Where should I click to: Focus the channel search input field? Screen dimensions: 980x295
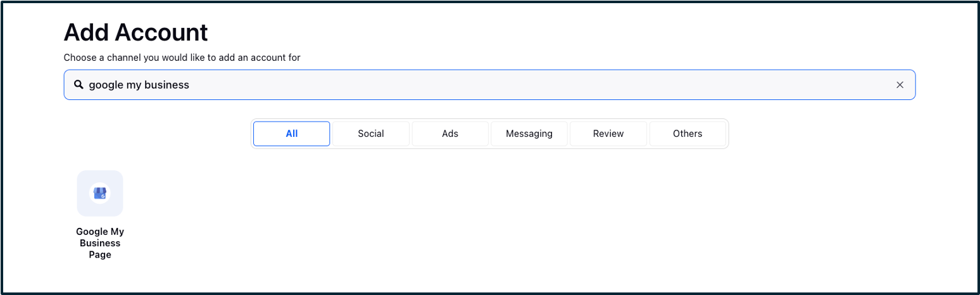[489, 85]
